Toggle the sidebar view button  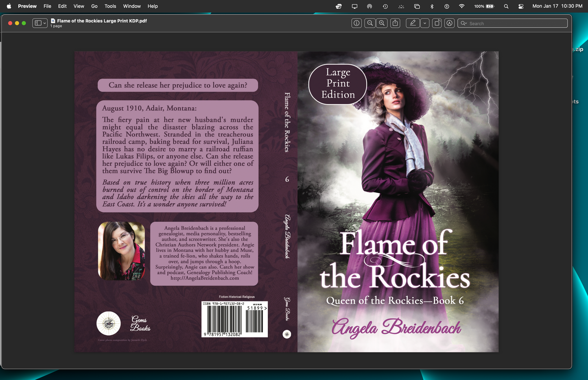click(38, 23)
